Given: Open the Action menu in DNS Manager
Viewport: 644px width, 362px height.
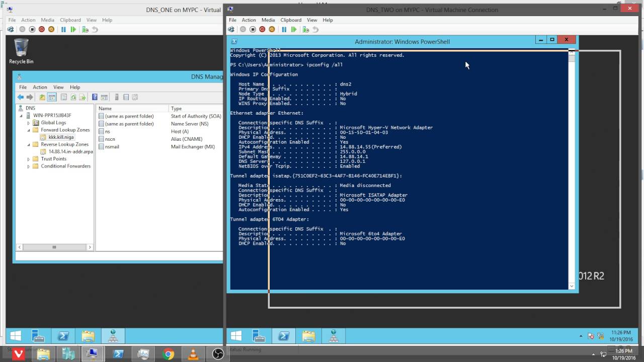Looking at the screenshot, I should point(40,87).
